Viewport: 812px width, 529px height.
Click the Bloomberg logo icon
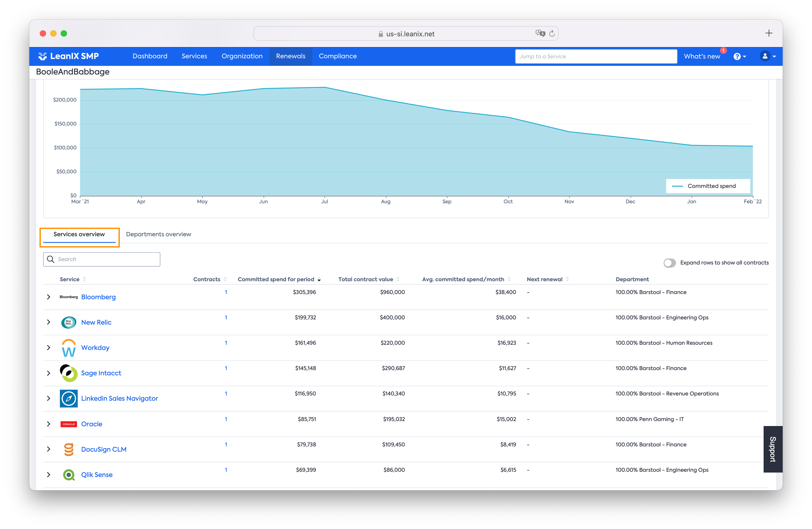point(69,297)
